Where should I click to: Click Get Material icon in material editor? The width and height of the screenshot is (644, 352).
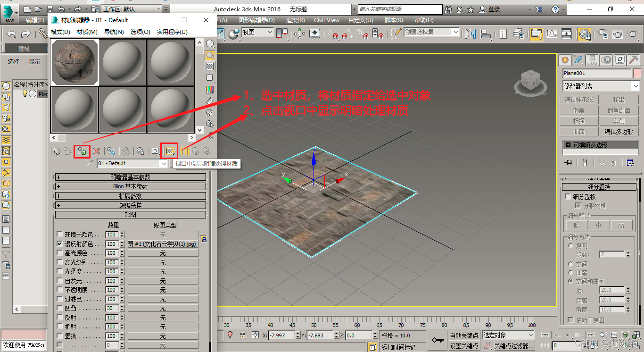click(57, 151)
